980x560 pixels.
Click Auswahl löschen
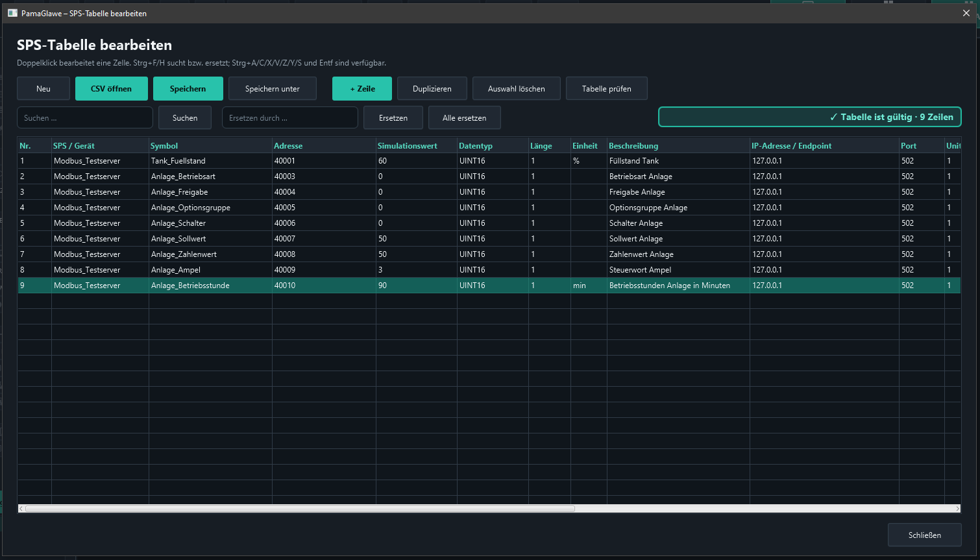[517, 89]
